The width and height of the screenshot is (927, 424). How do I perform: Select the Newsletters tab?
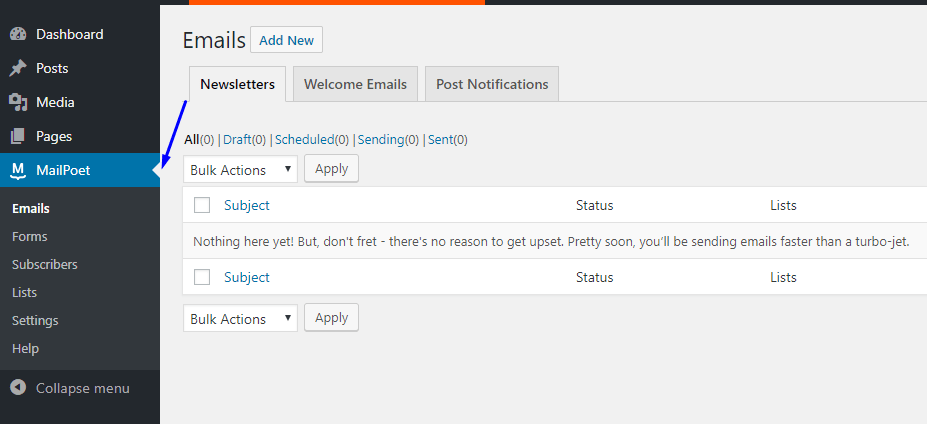click(237, 84)
